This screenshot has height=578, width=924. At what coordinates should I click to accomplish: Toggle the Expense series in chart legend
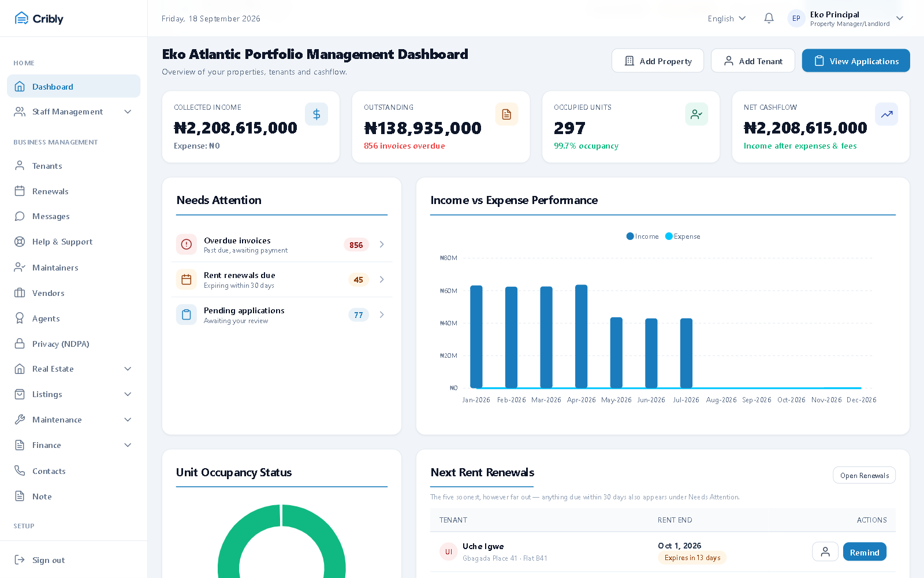tap(683, 236)
